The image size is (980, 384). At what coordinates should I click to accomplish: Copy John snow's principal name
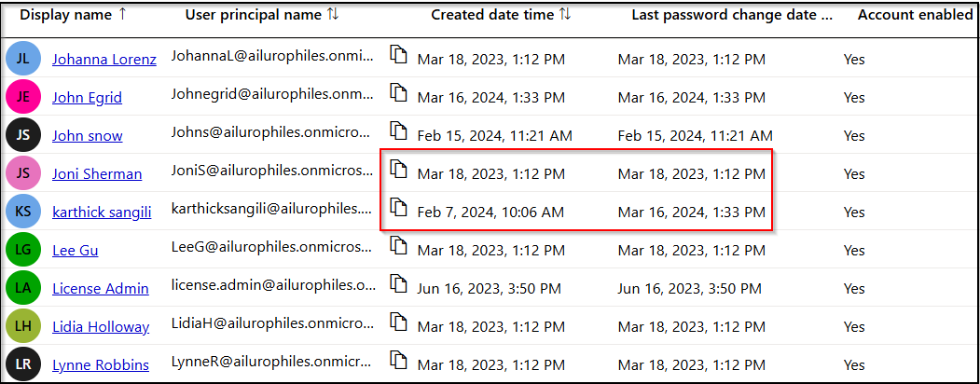(399, 131)
